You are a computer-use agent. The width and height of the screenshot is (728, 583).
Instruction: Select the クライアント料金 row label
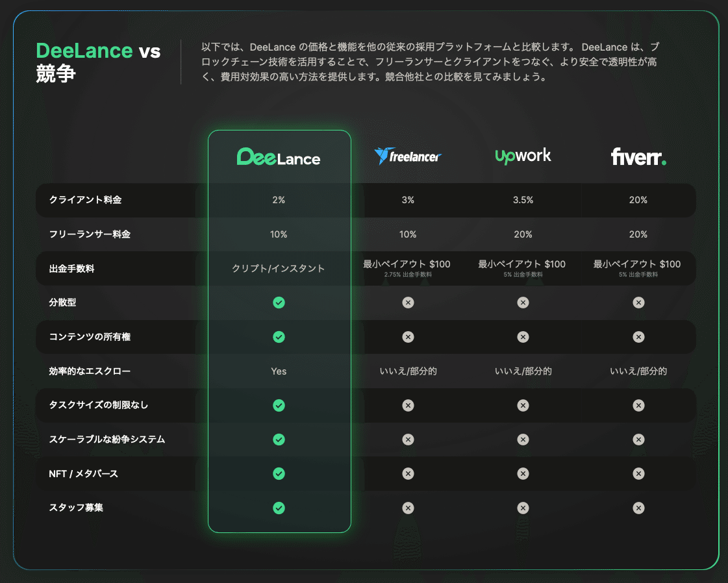click(x=85, y=200)
